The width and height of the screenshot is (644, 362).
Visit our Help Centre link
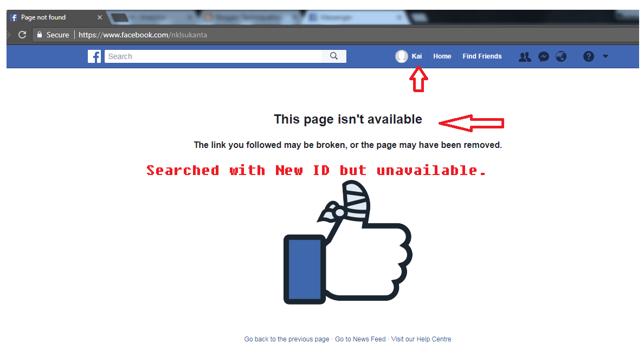[x=421, y=339]
